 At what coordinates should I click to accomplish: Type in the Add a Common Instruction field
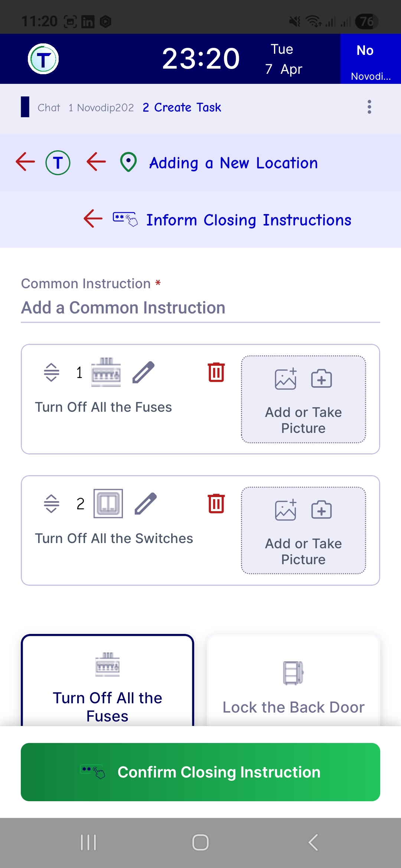200,308
